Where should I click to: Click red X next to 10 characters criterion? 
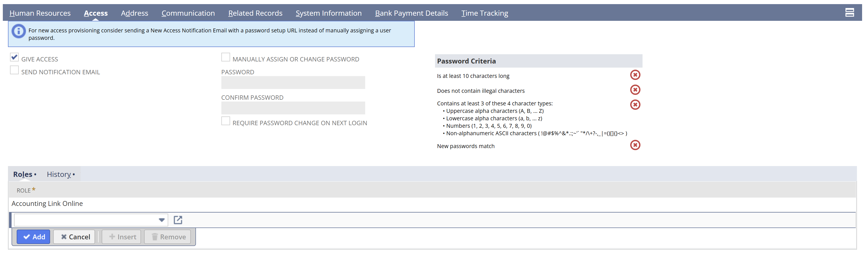[x=635, y=75]
